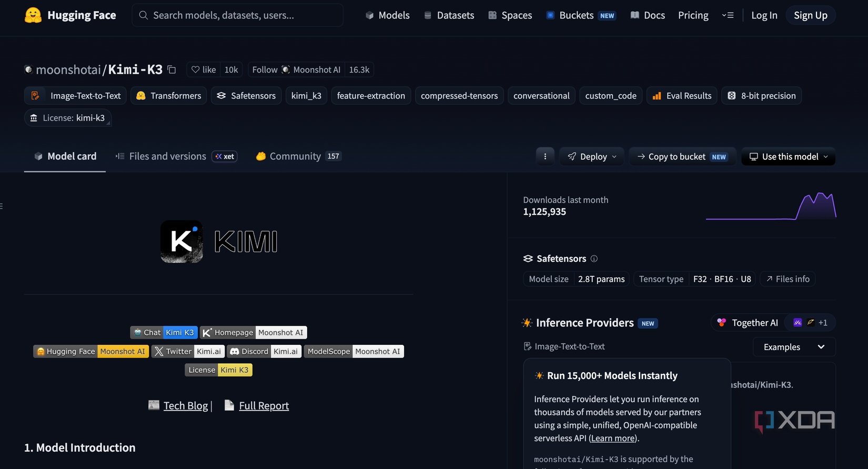Click the Sign Up button
Viewport: 868px width, 469px height.
point(811,15)
